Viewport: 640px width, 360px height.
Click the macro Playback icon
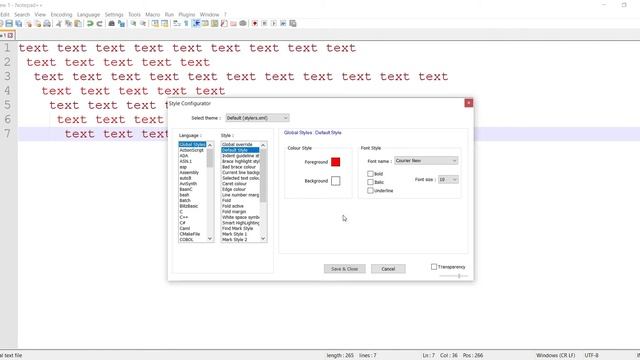point(273,24)
